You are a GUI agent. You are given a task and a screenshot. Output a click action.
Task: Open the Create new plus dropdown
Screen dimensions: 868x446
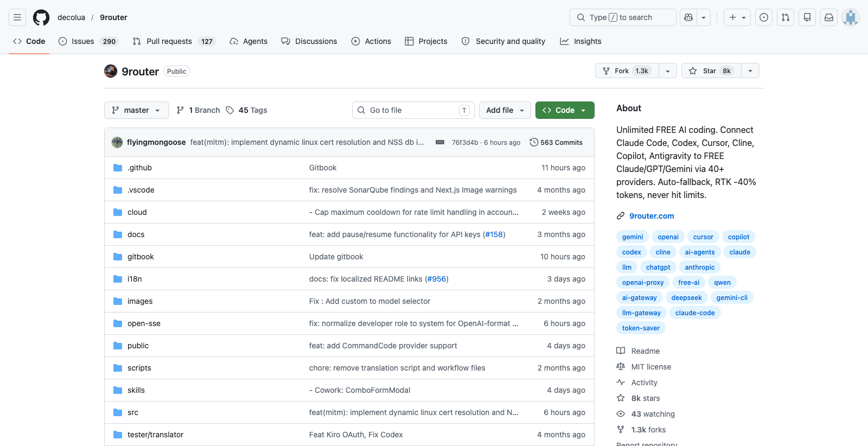(737, 17)
